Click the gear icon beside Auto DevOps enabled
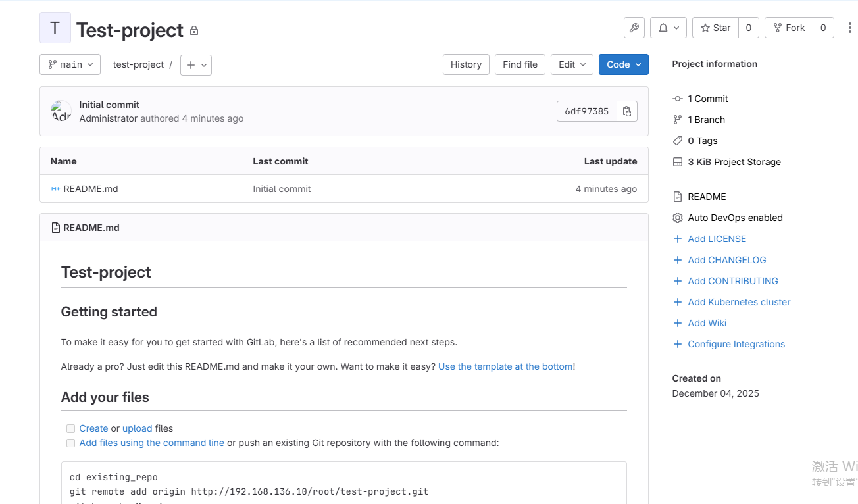858x504 pixels. (x=678, y=218)
